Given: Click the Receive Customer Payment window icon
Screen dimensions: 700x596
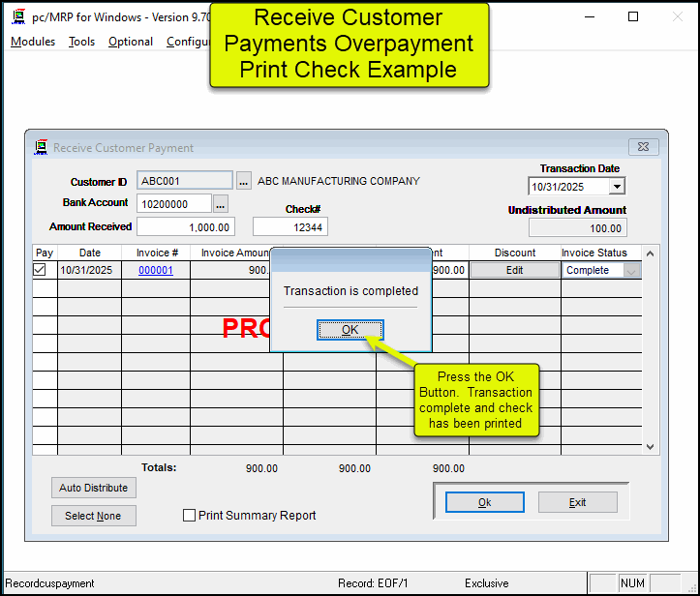Looking at the screenshot, I should 41,148.
